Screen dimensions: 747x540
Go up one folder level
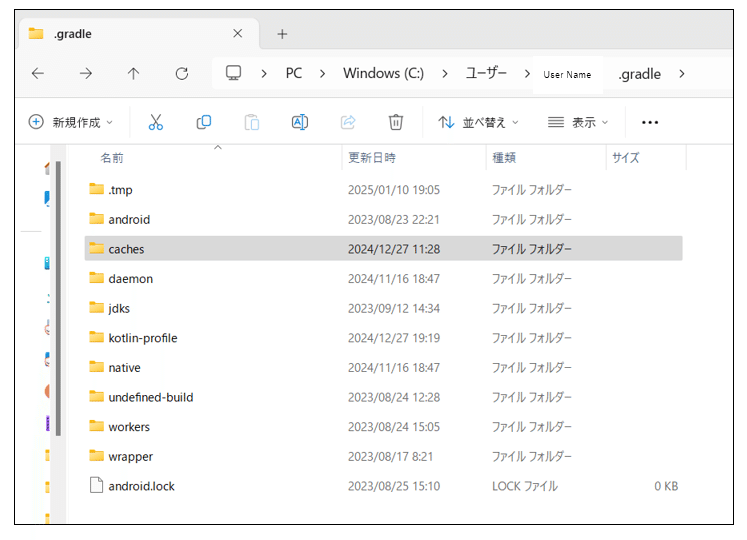coord(133,73)
